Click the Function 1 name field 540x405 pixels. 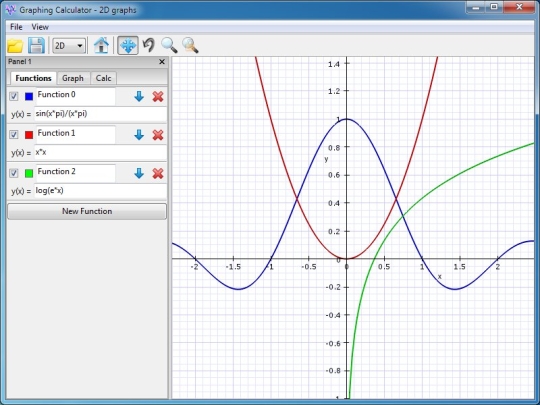pyautogui.click(x=75, y=135)
